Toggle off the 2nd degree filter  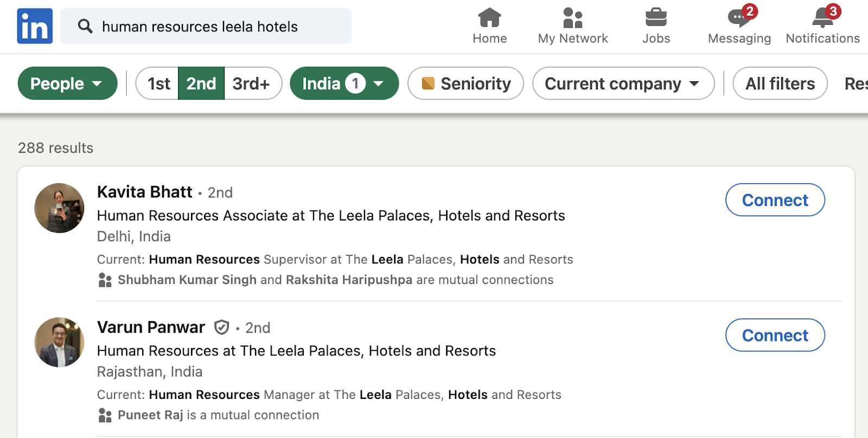tap(201, 83)
